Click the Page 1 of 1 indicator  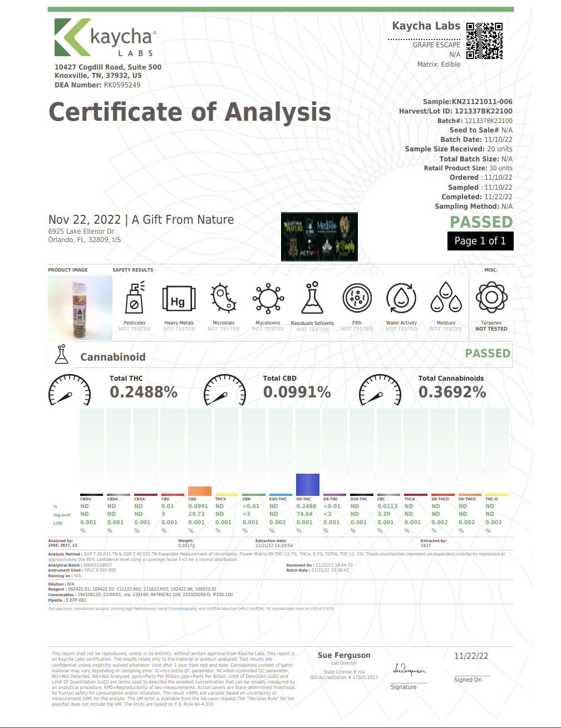point(480,241)
